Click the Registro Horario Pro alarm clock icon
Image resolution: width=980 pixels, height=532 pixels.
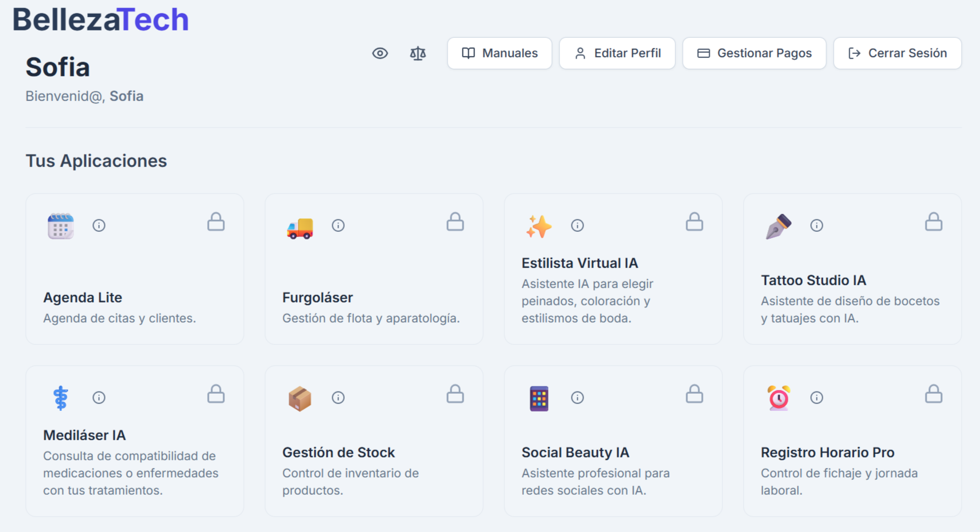click(778, 398)
